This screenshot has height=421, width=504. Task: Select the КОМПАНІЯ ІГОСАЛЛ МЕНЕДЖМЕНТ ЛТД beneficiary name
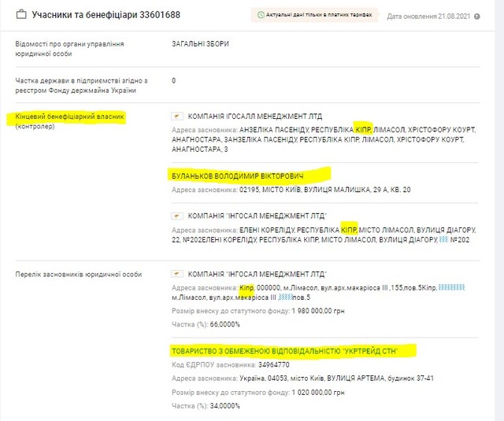254,116
